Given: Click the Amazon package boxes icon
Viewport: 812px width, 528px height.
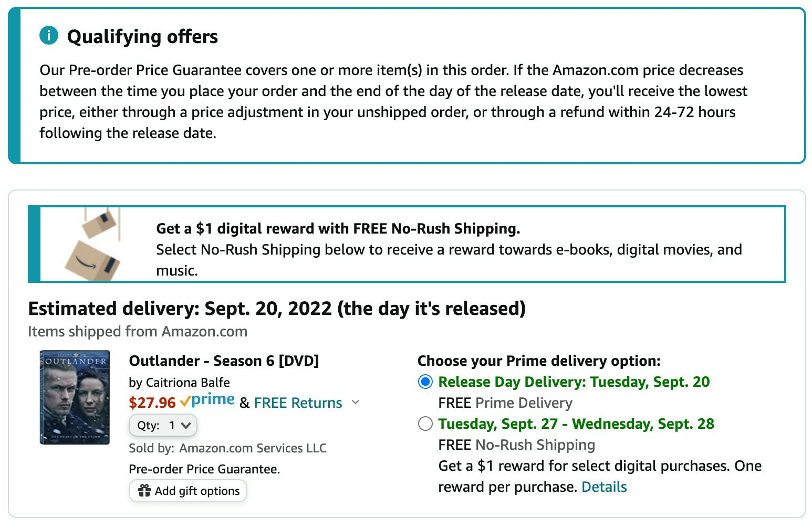Looking at the screenshot, I should point(92,244).
